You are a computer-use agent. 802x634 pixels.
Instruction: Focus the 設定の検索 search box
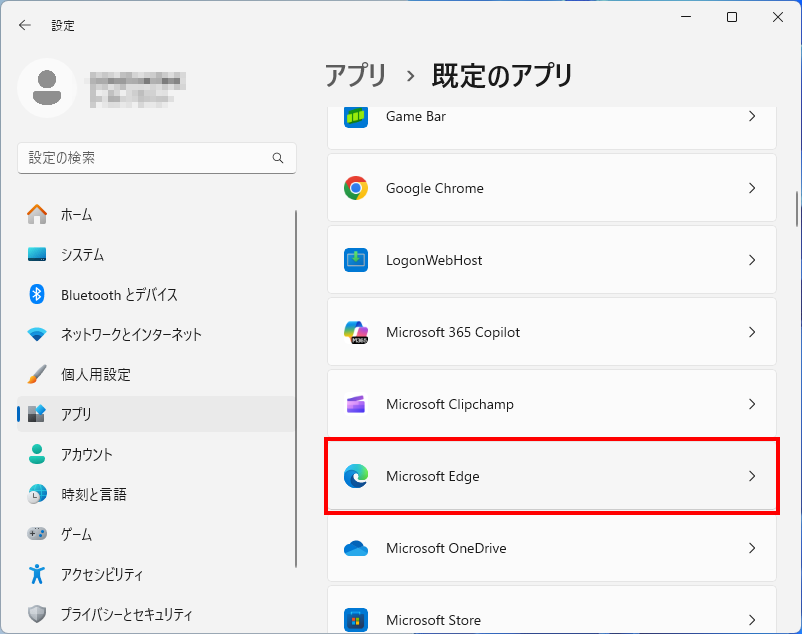[x=157, y=158]
